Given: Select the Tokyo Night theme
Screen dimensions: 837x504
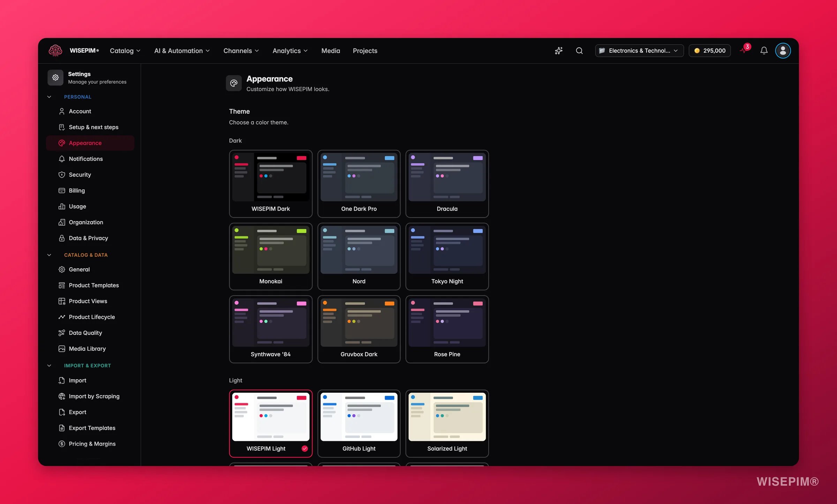Looking at the screenshot, I should click(447, 256).
